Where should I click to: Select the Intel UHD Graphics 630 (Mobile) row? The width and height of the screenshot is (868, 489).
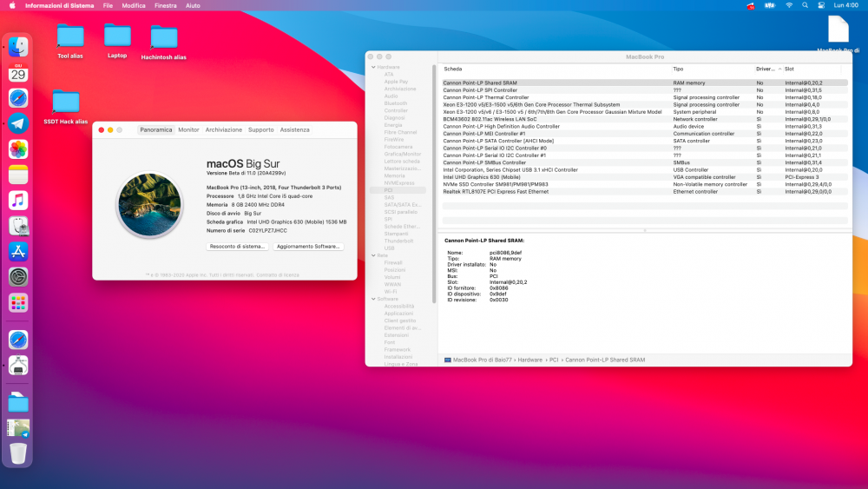pos(645,177)
